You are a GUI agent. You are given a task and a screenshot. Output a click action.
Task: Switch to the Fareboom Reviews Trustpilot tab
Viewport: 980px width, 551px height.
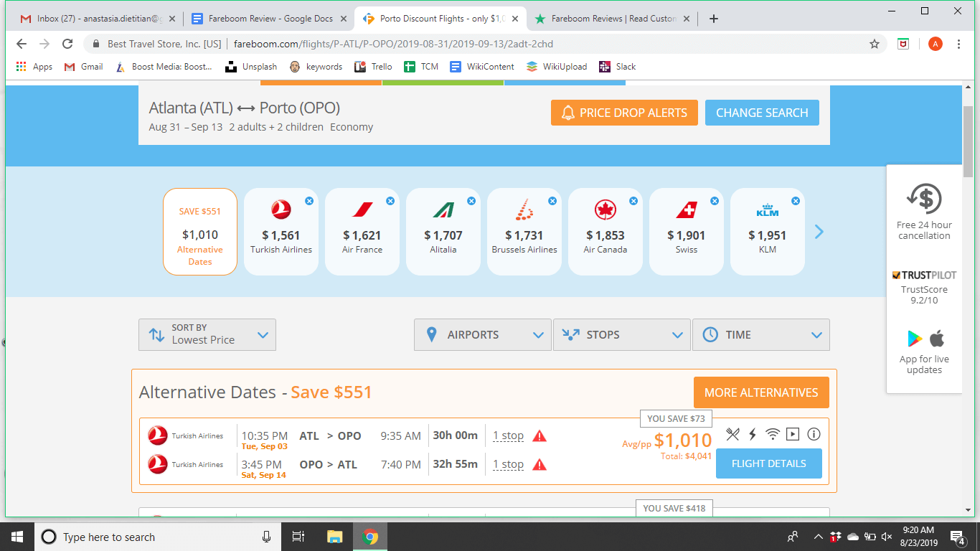tap(612, 19)
